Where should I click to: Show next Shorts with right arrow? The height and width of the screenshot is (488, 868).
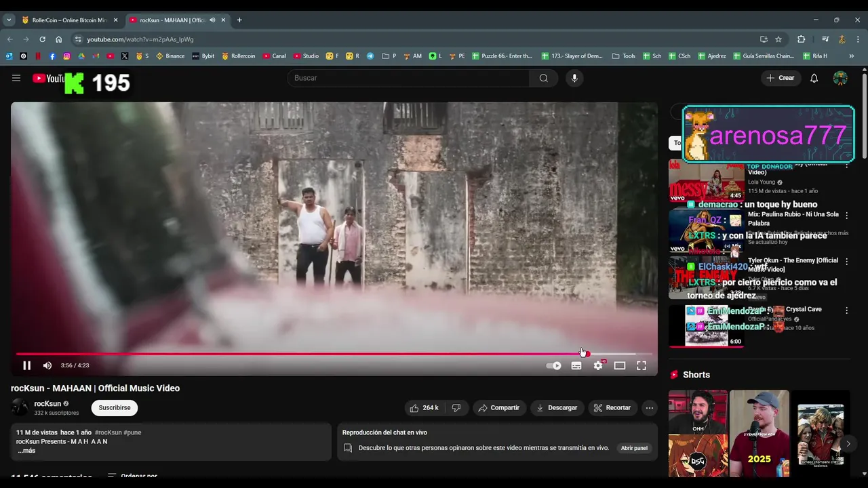[x=848, y=444]
